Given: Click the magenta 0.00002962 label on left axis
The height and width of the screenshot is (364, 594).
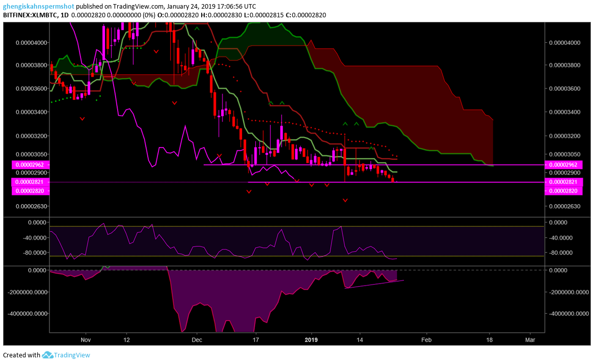Looking at the screenshot, I should click(31, 165).
